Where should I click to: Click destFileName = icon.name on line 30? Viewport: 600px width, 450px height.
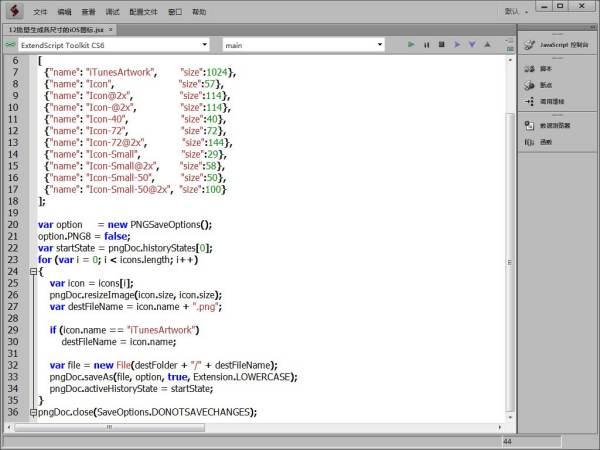point(119,342)
